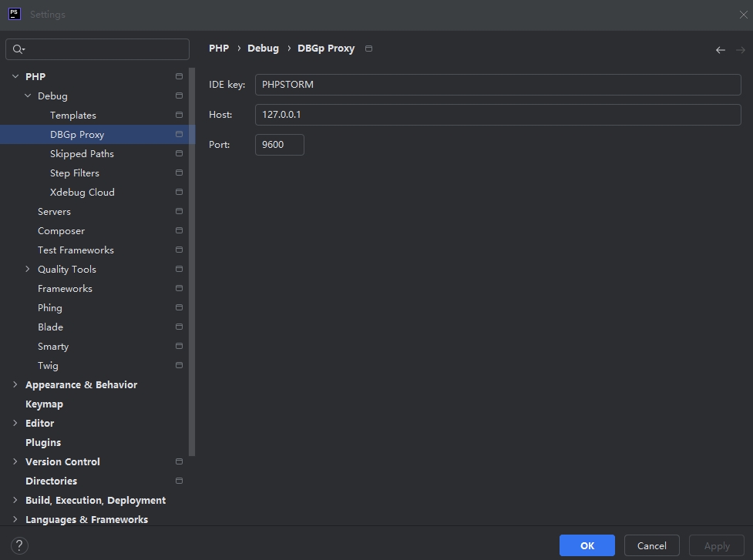Click project-level icon next to Blade
This screenshot has height=560, width=753.
coord(179,327)
